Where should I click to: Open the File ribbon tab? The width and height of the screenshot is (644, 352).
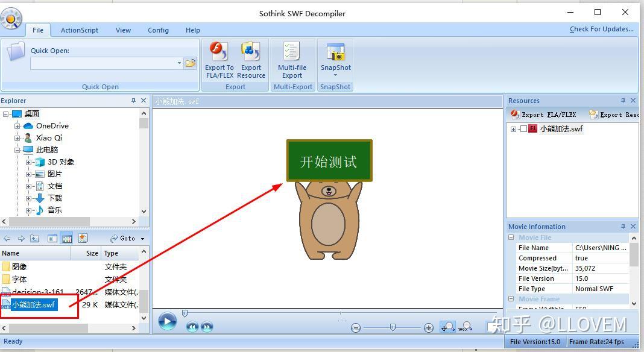[38, 30]
